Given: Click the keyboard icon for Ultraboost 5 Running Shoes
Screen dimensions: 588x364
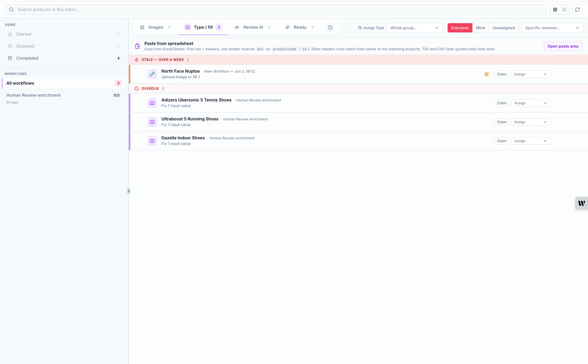Looking at the screenshot, I should click(152, 122).
